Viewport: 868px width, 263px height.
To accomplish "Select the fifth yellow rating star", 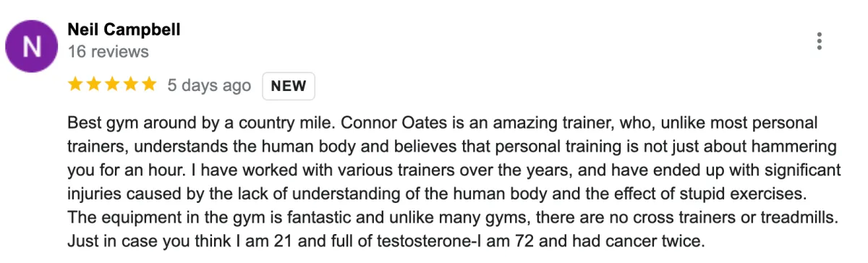I will click(x=148, y=85).
